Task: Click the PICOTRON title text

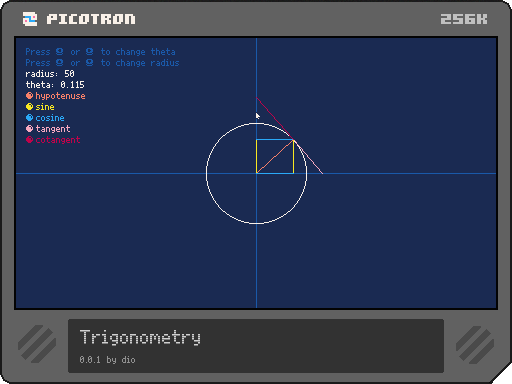Action: [x=91, y=19]
